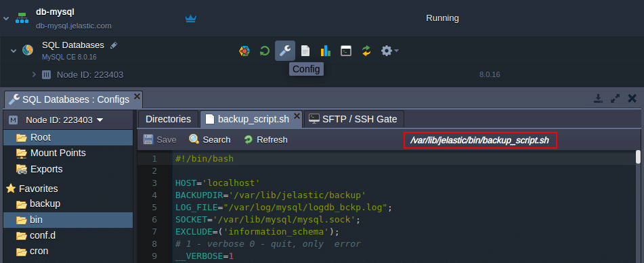This screenshot has width=644, height=263.
Task: Click the verbose comment on line 8
Action: pos(267,244)
